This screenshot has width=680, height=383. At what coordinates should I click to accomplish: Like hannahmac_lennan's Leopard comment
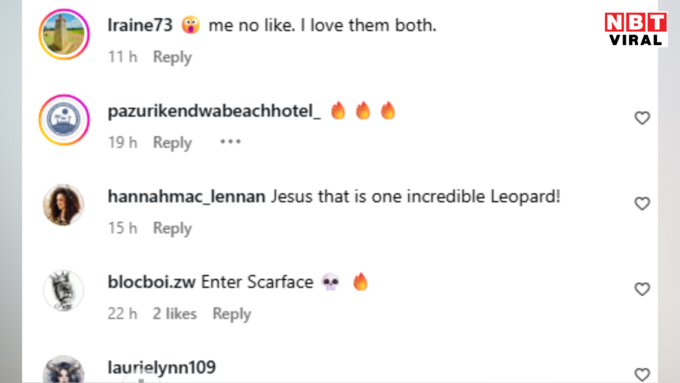[x=642, y=203]
